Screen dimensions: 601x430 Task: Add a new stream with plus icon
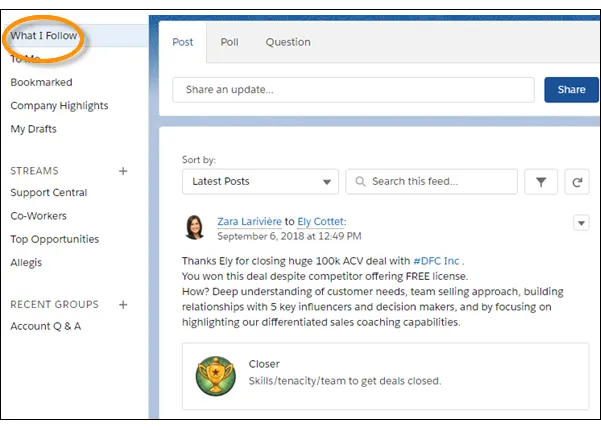(123, 171)
